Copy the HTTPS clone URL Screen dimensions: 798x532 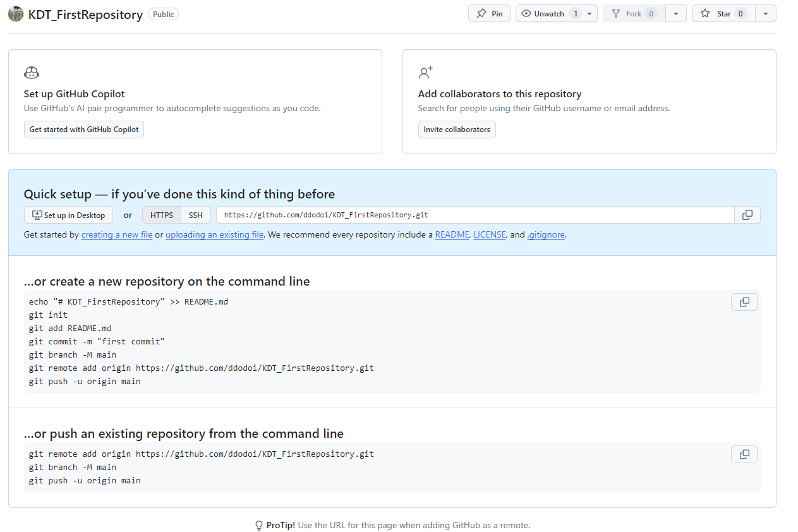tap(747, 215)
